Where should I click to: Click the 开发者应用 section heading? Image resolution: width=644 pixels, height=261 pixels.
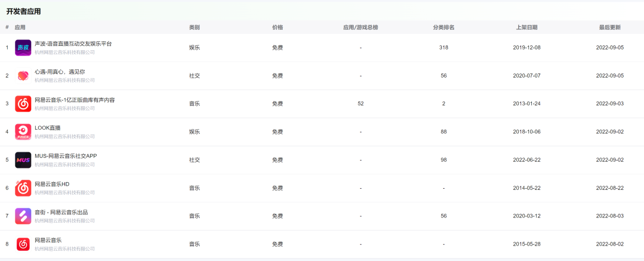[23, 11]
